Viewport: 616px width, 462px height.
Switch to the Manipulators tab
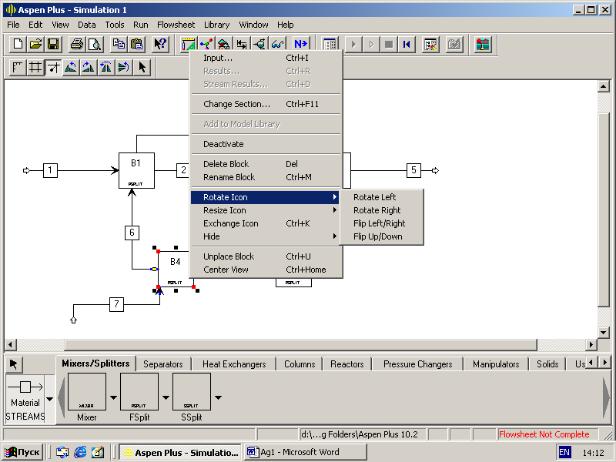point(495,364)
